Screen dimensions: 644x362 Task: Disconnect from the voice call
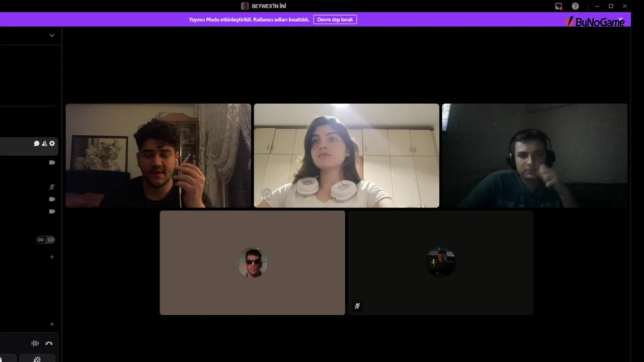point(49,343)
